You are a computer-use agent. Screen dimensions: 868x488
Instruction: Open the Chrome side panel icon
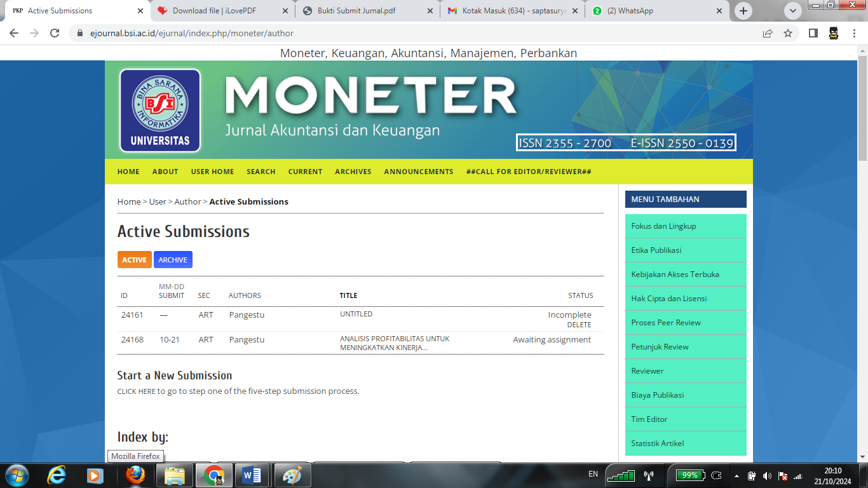pyautogui.click(x=813, y=33)
